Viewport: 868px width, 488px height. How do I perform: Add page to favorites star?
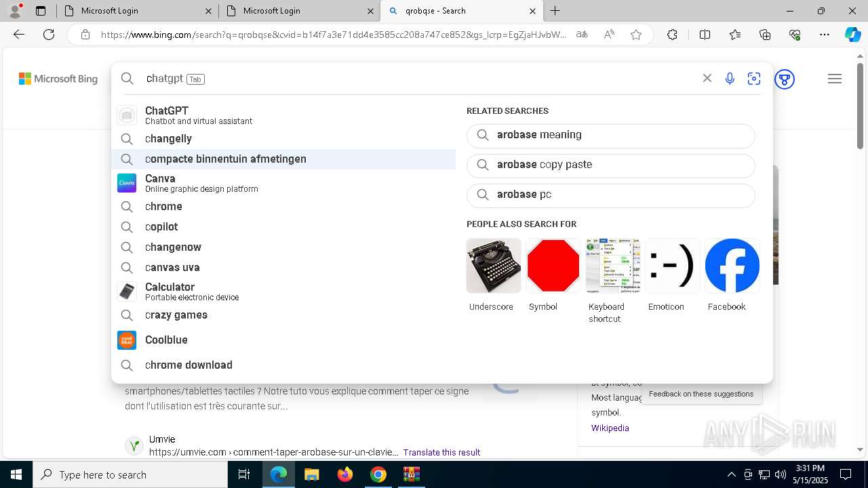(636, 35)
